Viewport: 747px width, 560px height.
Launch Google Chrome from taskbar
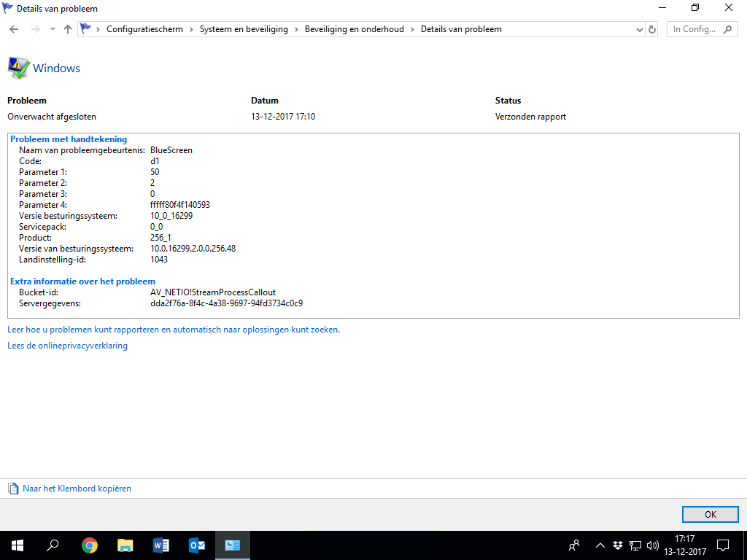click(90, 545)
